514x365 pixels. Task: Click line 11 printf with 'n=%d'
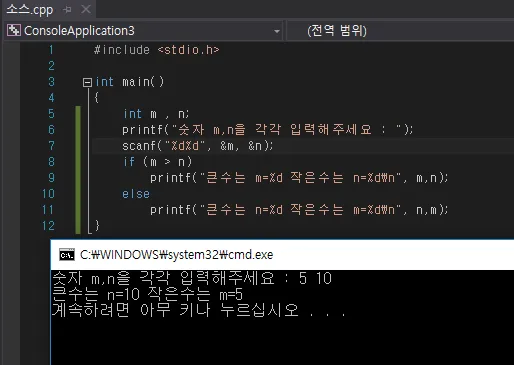(299, 210)
